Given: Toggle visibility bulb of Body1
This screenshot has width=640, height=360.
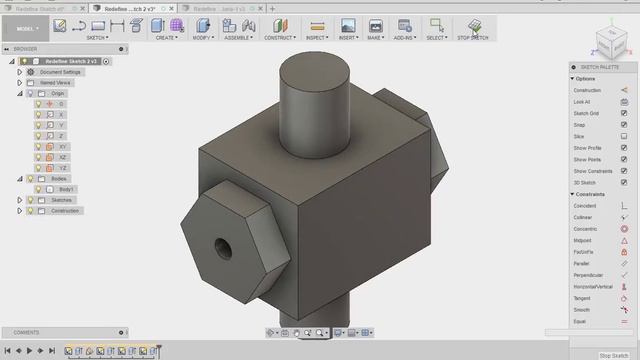Looking at the screenshot, I should (x=38, y=189).
